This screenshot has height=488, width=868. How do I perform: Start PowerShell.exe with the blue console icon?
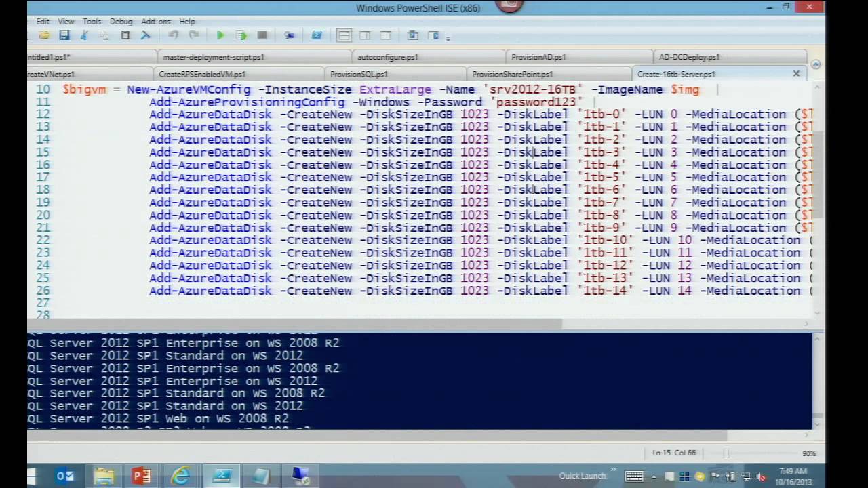tap(317, 35)
